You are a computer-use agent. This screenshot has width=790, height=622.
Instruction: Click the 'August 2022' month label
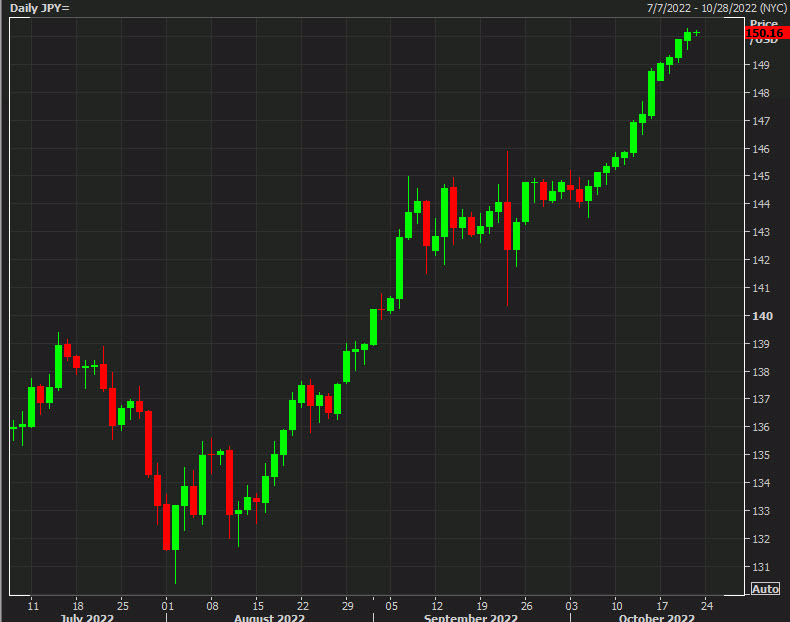(269, 617)
